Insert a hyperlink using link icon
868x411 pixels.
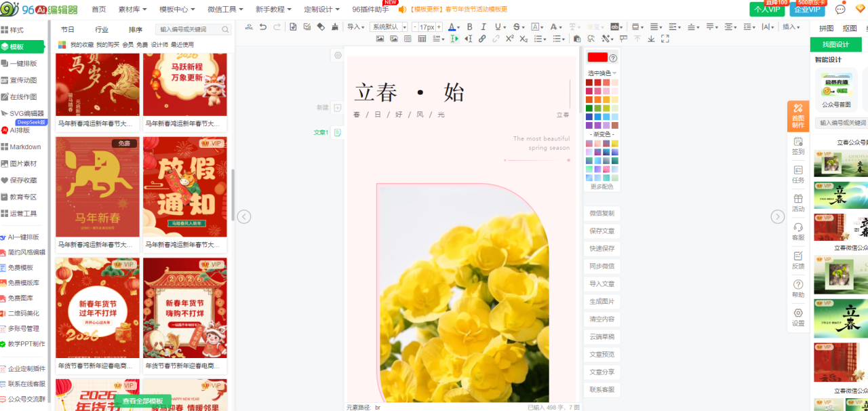click(482, 39)
